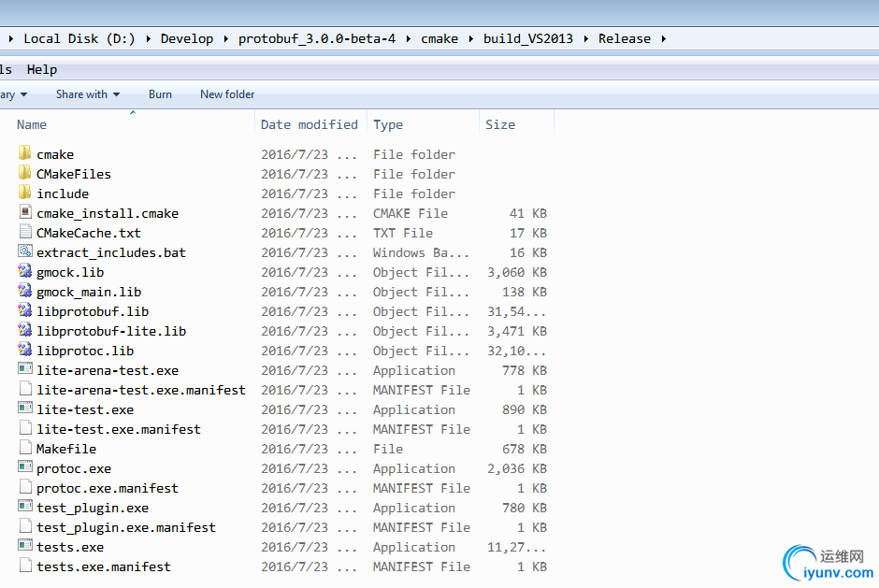Select the file name test_plugin.exe

coord(93,508)
